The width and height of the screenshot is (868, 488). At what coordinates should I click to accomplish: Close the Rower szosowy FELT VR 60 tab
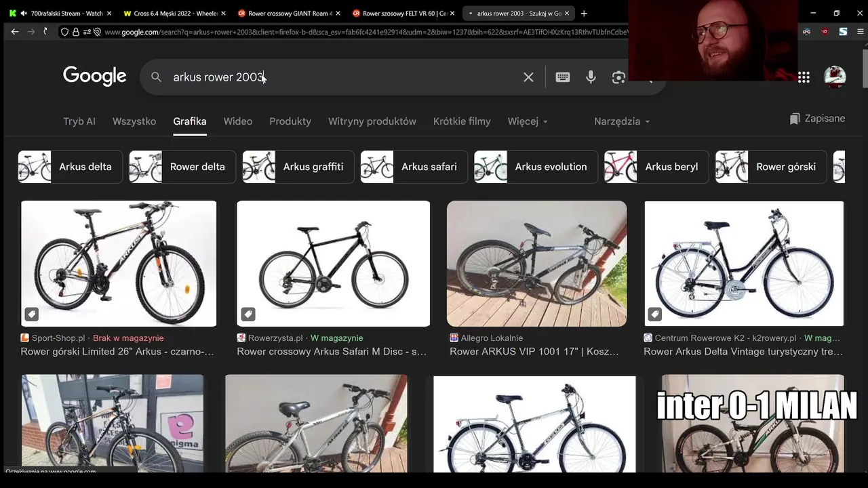tap(452, 13)
